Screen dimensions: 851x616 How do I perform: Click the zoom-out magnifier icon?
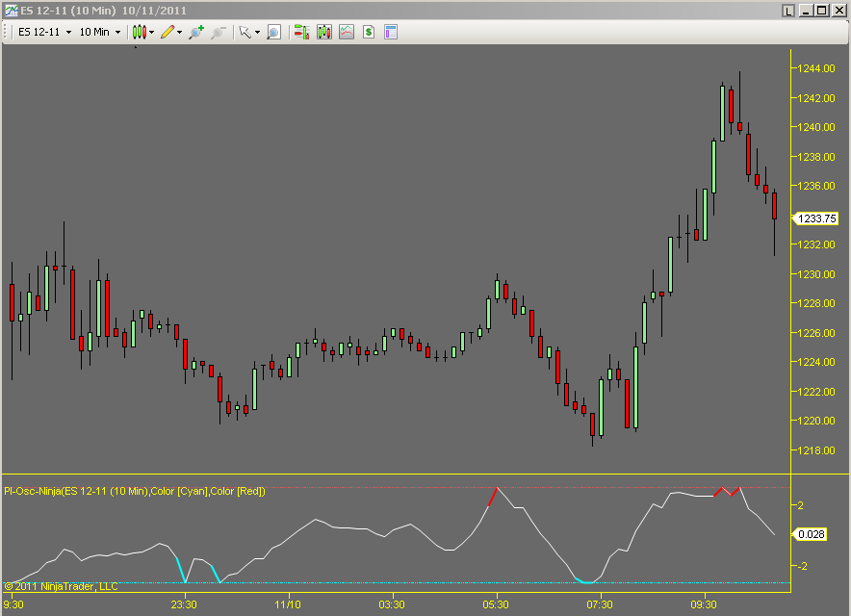219,32
